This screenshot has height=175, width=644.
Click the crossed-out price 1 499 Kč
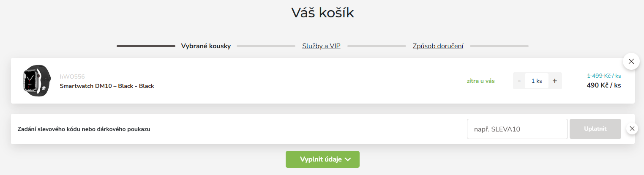click(603, 76)
